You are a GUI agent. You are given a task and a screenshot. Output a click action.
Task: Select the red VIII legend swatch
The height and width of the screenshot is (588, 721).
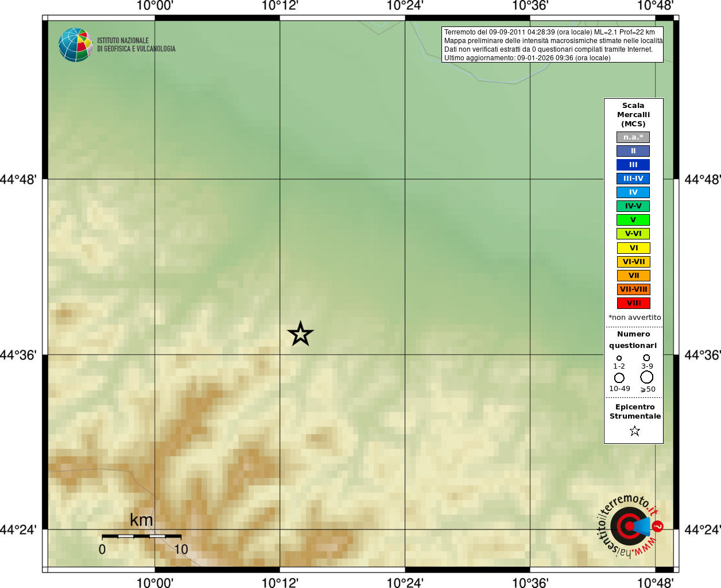click(x=633, y=303)
